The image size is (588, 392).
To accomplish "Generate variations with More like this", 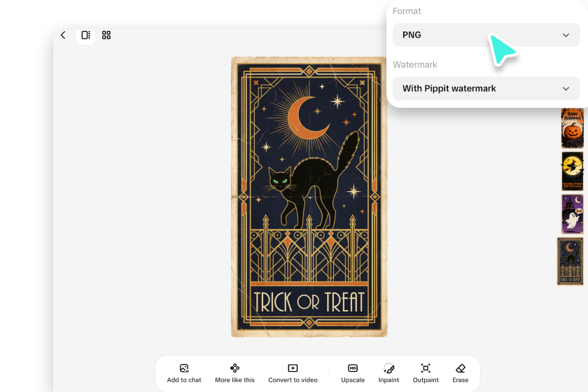I will tap(235, 368).
